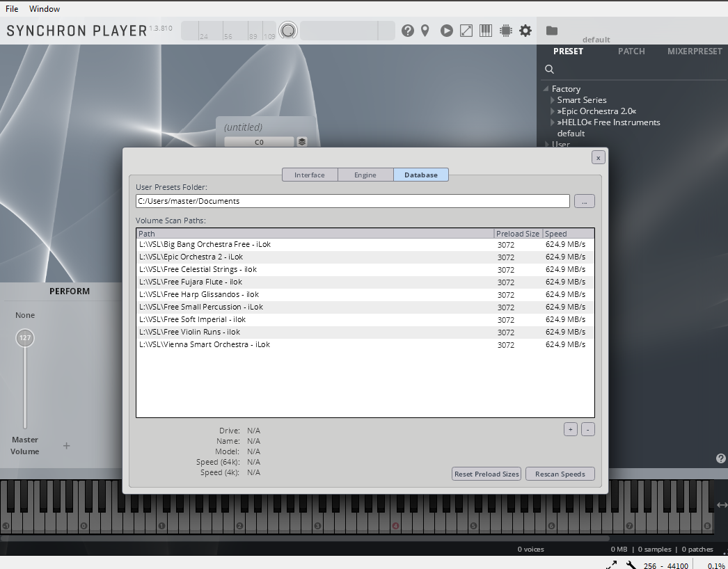Close the settings dialog with x button
Screen dimensions: 728x569
(599, 158)
